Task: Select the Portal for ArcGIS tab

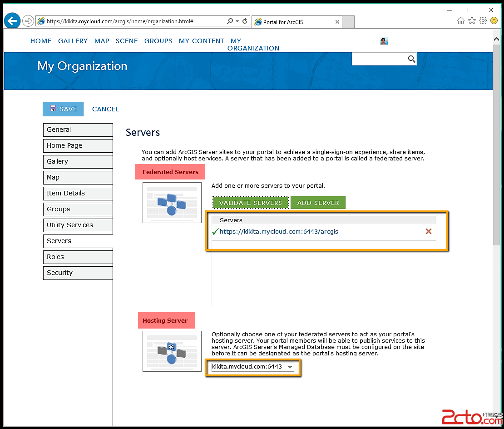Action: [x=296, y=22]
